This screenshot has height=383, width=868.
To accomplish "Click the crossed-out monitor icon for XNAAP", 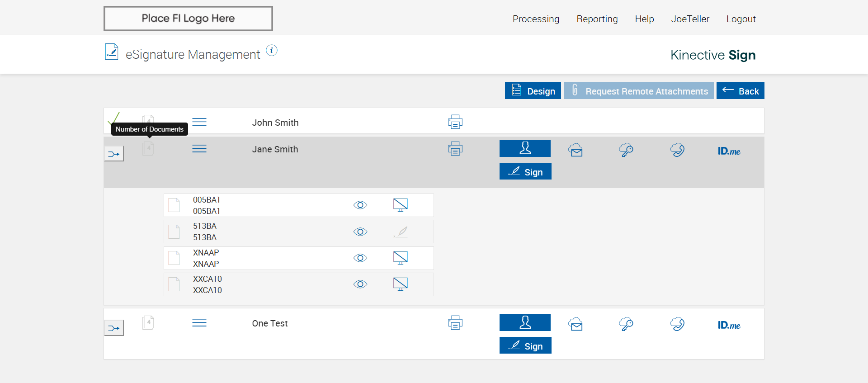I will tap(401, 258).
